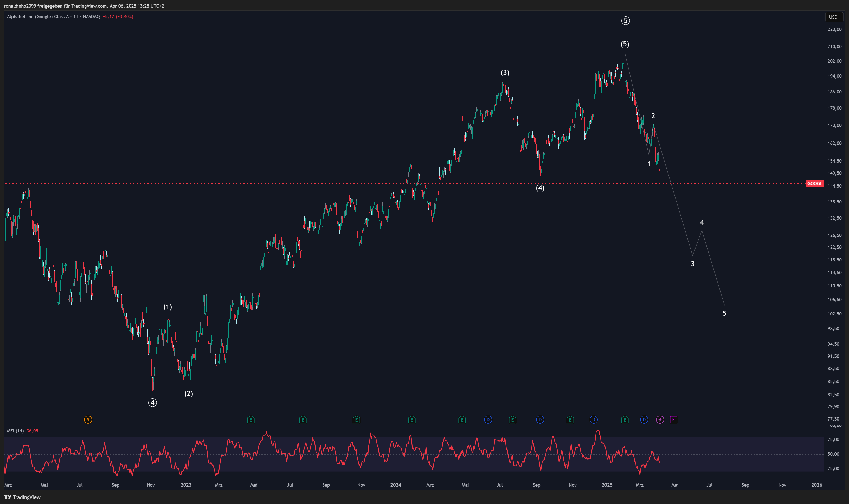Select the (3) wave label
The height and width of the screenshot is (504, 849).
(x=505, y=73)
